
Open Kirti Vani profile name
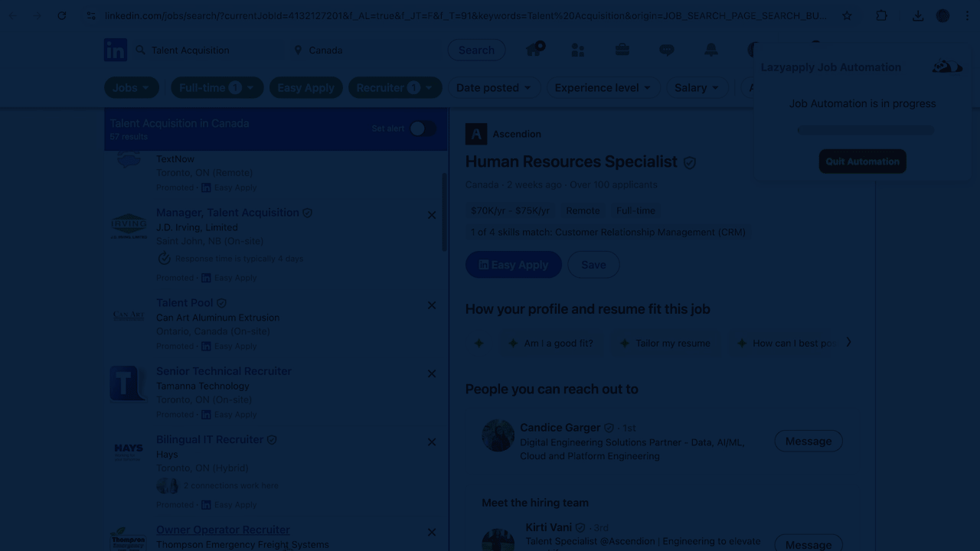click(549, 527)
